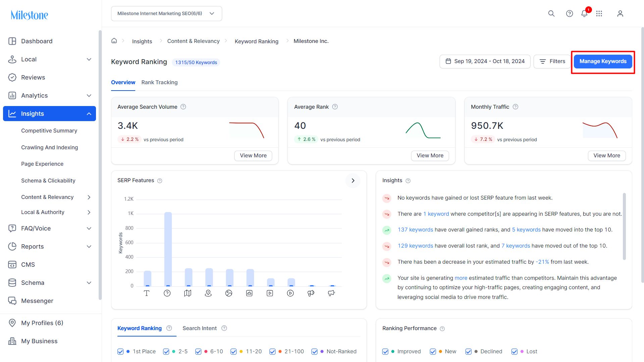Uncheck the 1st Place checkbox
644x362 pixels.
[x=120, y=352]
